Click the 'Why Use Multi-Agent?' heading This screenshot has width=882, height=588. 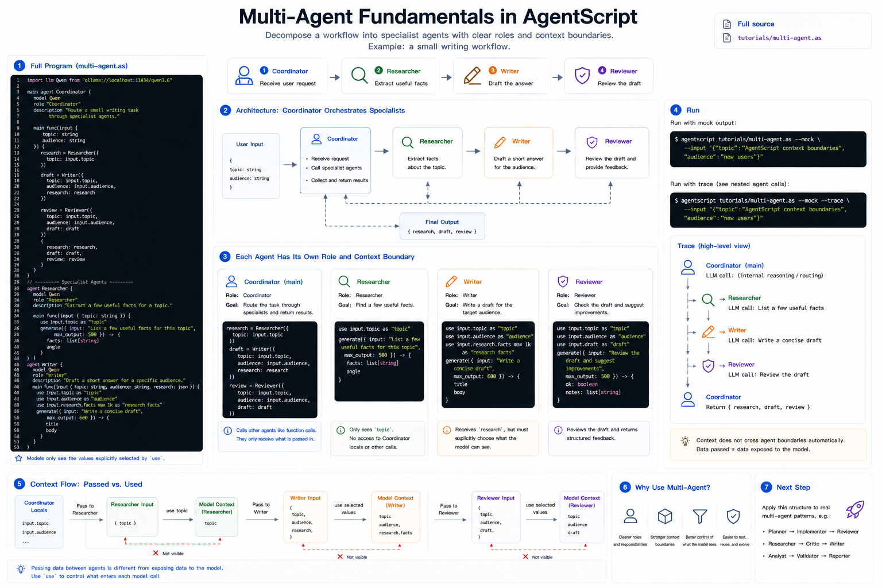672,488
